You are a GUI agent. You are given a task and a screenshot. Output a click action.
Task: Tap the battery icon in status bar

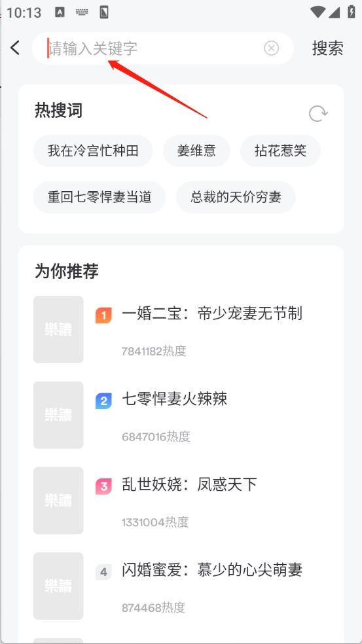[352, 12]
